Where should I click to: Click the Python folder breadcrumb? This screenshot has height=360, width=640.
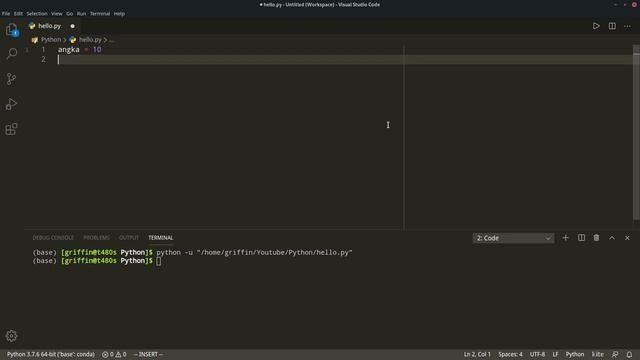tap(50, 40)
